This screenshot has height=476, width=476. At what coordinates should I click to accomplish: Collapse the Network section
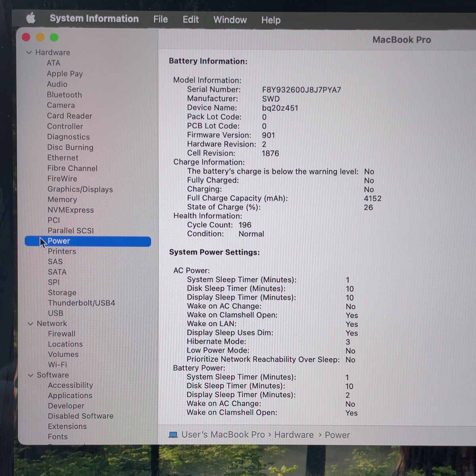pos(31,324)
